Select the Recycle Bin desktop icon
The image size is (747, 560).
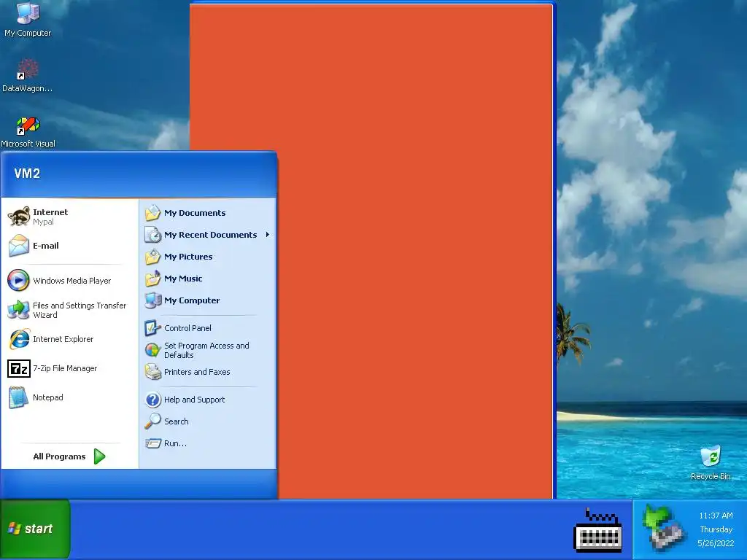click(711, 456)
